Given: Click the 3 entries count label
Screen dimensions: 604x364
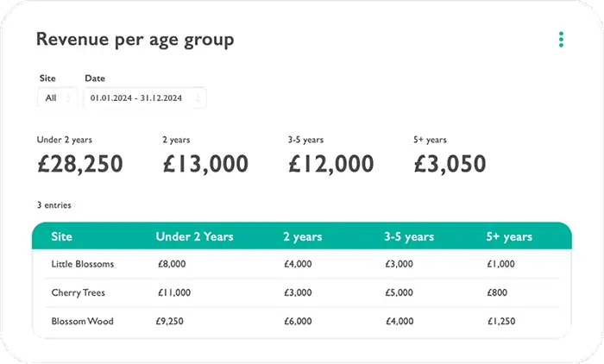Looking at the screenshot, I should (x=53, y=205).
